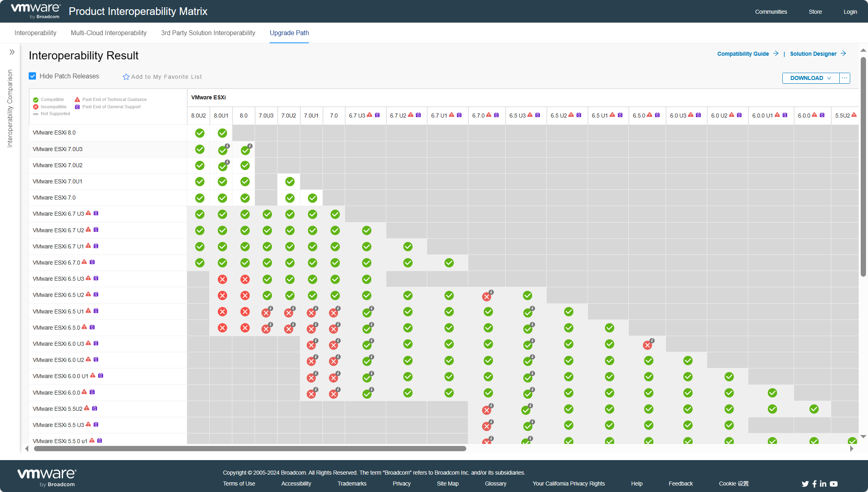Click info-check icon for ESXi 7.0U3 to 8.0U1
Screen dimensions: 868x492
[x=223, y=150]
